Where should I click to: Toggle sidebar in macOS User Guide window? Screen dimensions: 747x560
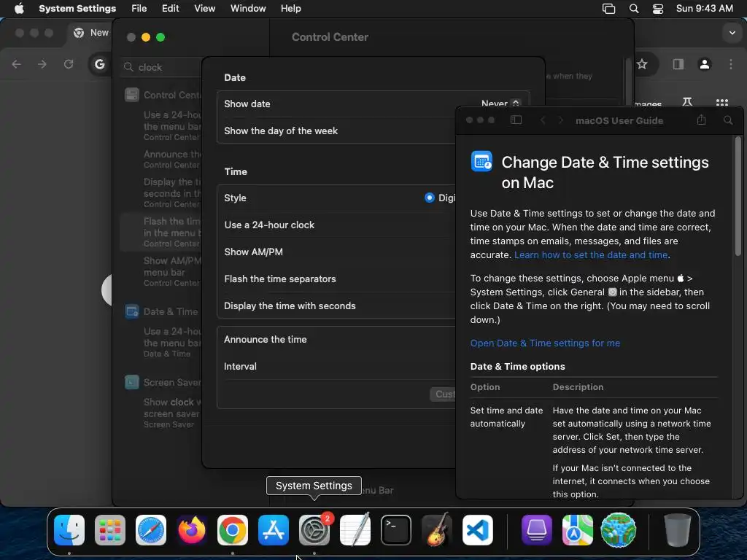click(516, 120)
